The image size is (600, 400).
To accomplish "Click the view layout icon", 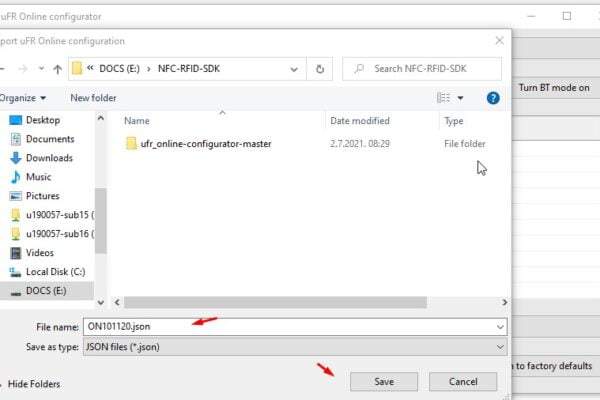I will point(443,98).
